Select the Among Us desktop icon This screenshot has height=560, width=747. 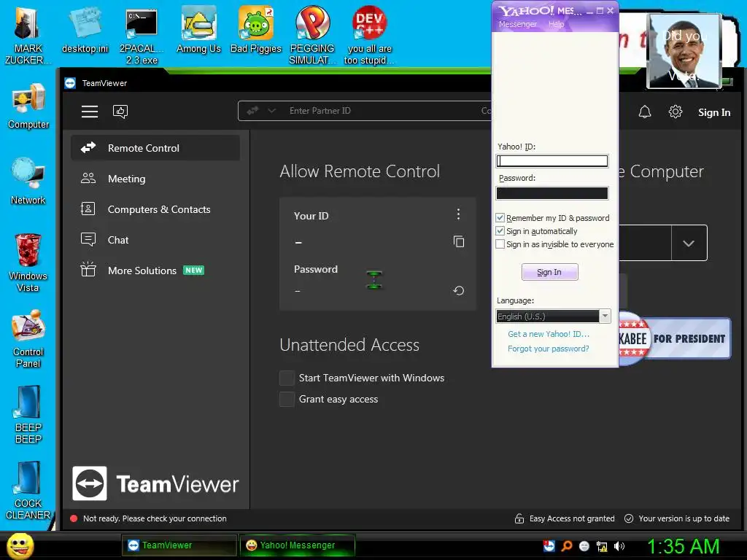[x=198, y=31]
